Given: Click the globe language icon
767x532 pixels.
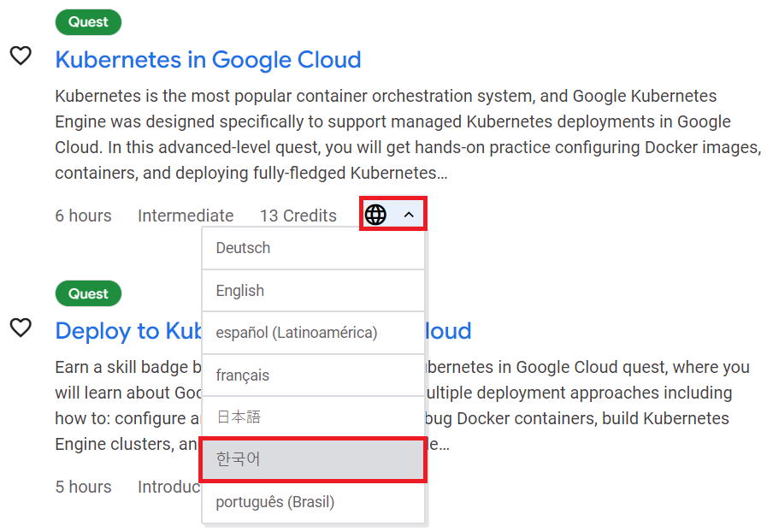Looking at the screenshot, I should pyautogui.click(x=375, y=215).
